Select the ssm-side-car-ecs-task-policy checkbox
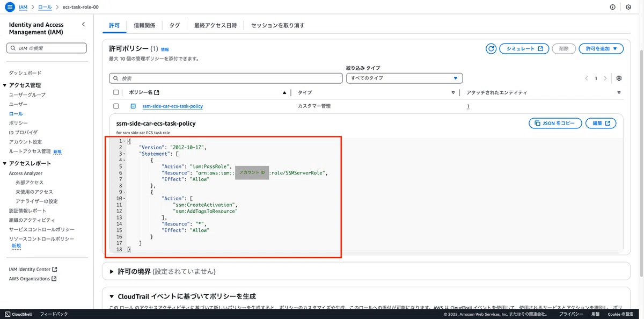The width and height of the screenshot is (644, 319). coord(116,106)
